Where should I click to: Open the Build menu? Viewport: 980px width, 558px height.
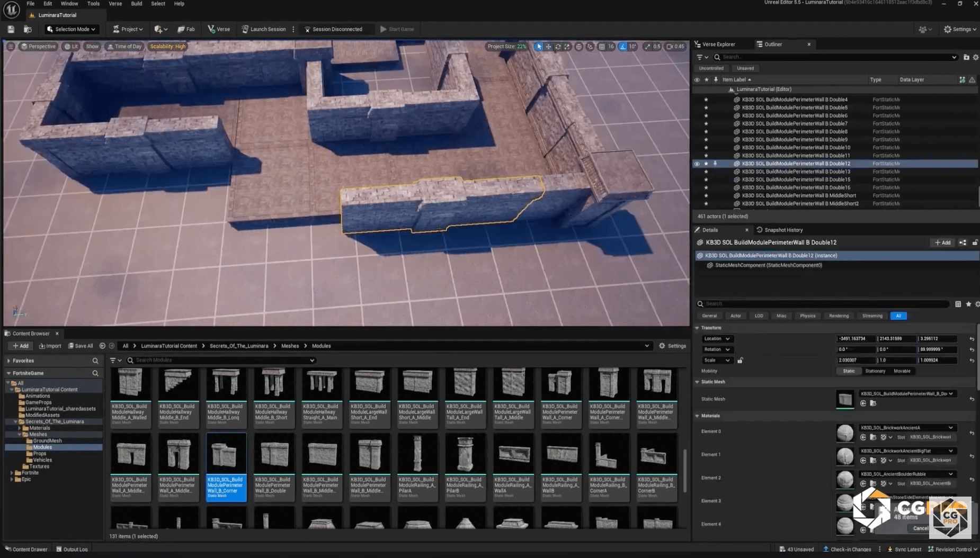point(137,4)
